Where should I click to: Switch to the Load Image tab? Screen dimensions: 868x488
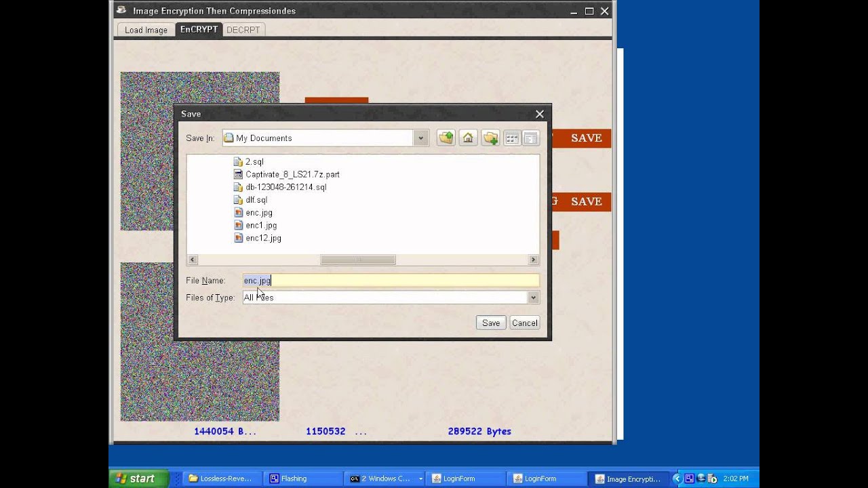tap(146, 30)
